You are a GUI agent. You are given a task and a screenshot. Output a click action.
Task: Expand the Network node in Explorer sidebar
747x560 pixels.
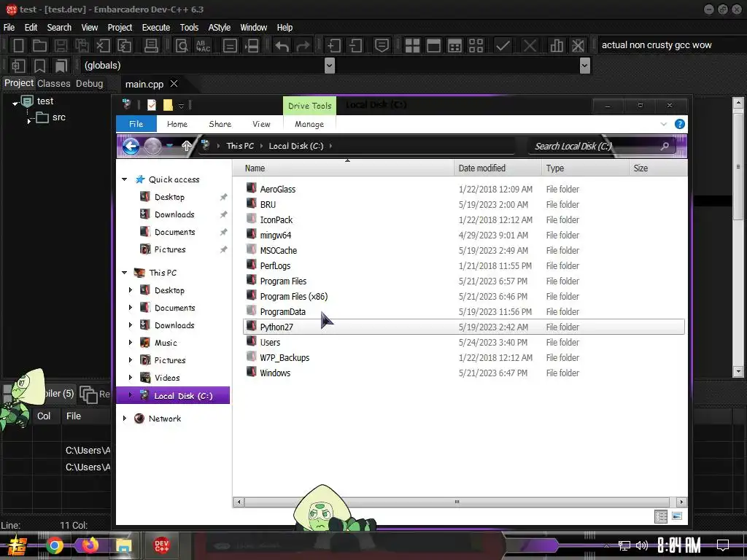pyautogui.click(x=125, y=418)
